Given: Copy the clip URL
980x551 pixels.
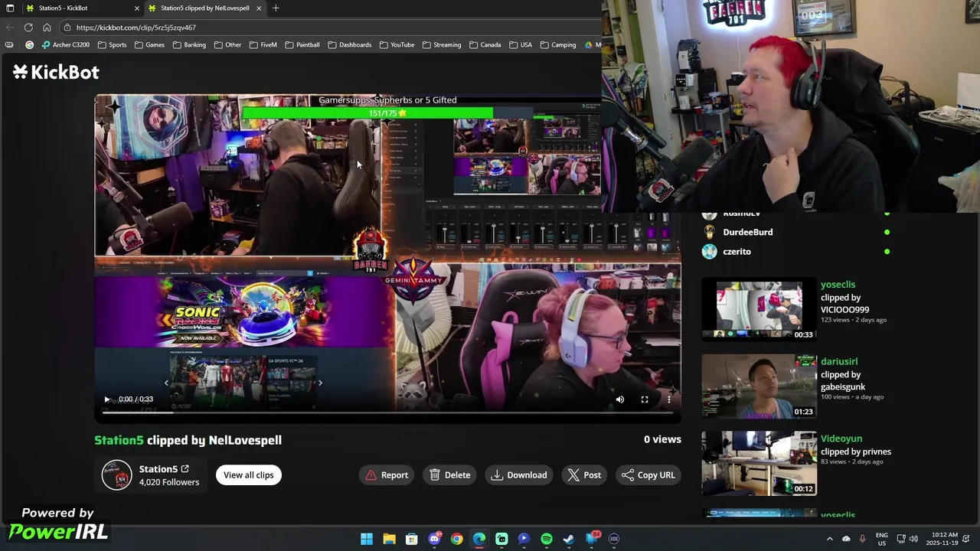Looking at the screenshot, I should tap(648, 475).
